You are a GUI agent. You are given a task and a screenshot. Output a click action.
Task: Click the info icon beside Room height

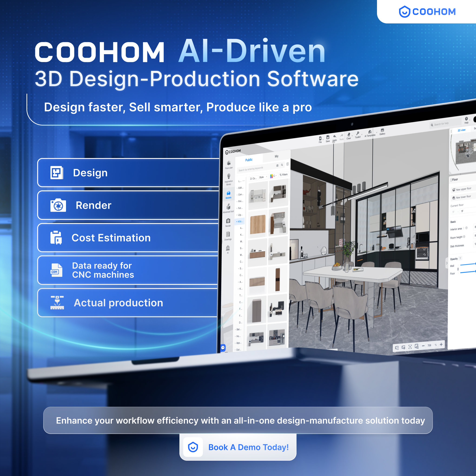464,237
